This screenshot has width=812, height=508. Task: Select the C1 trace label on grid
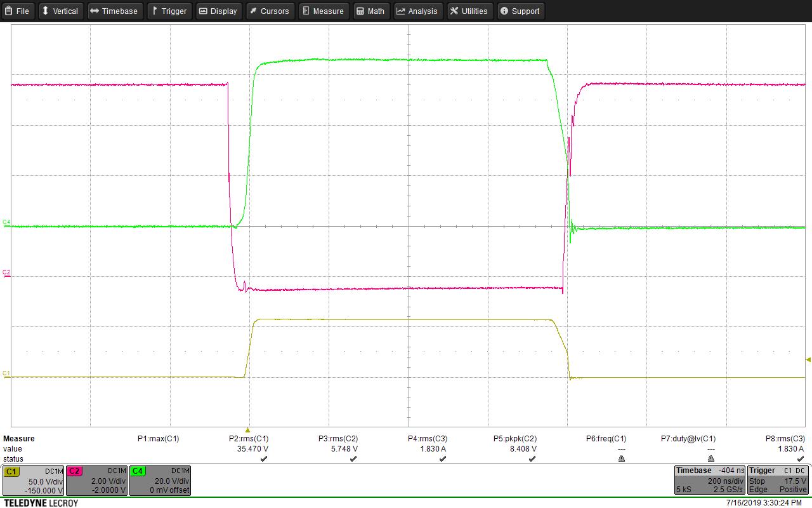pyautogui.click(x=6, y=373)
